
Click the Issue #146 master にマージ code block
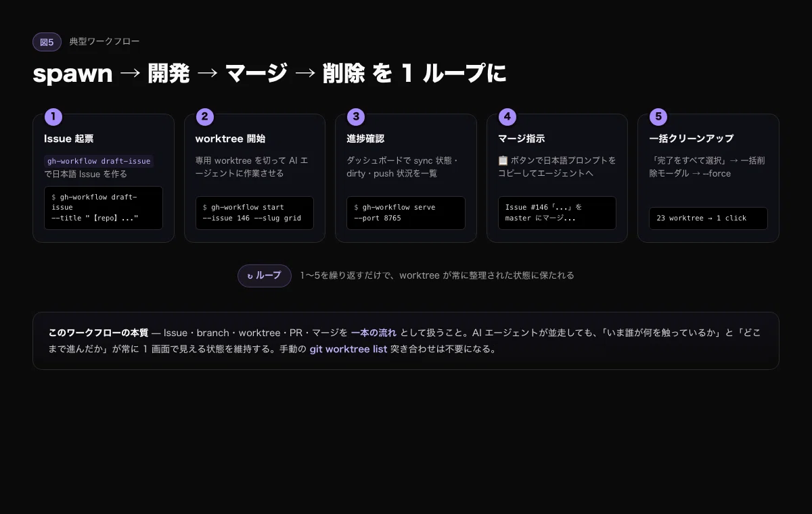(557, 213)
